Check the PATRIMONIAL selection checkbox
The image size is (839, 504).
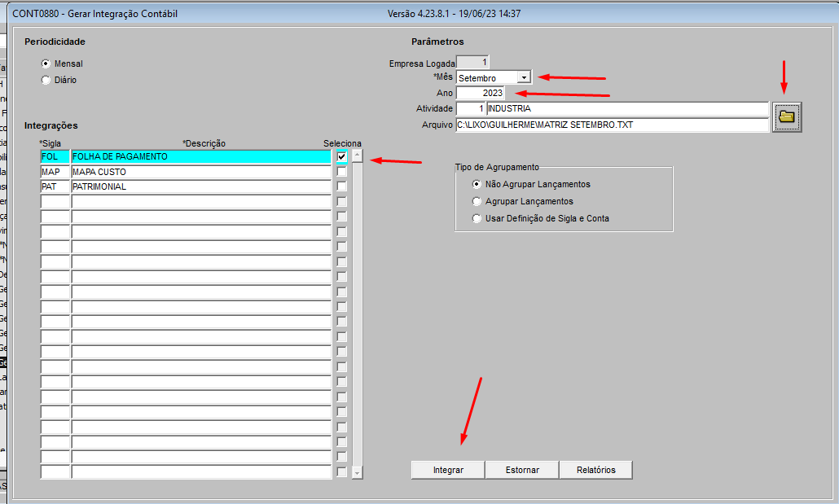[x=341, y=186]
